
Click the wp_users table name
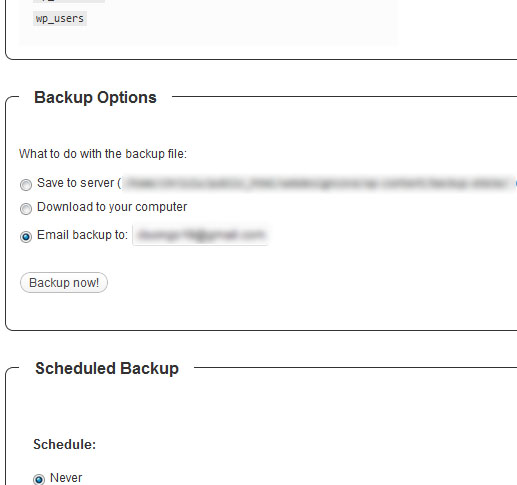tap(60, 18)
